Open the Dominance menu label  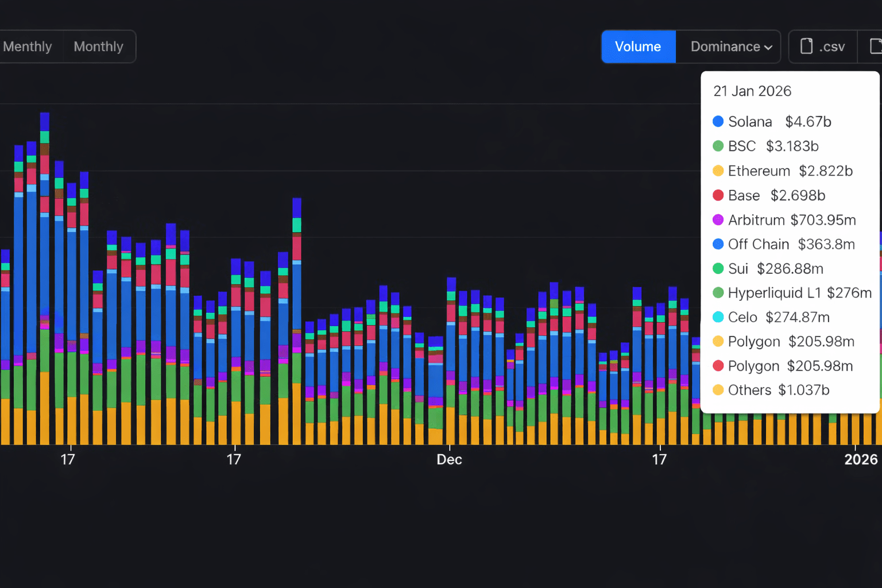tap(725, 47)
